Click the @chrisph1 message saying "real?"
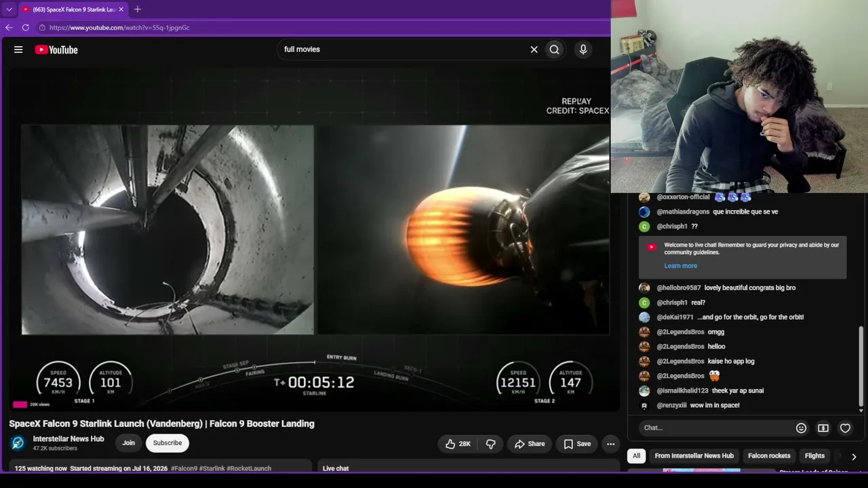 point(698,303)
